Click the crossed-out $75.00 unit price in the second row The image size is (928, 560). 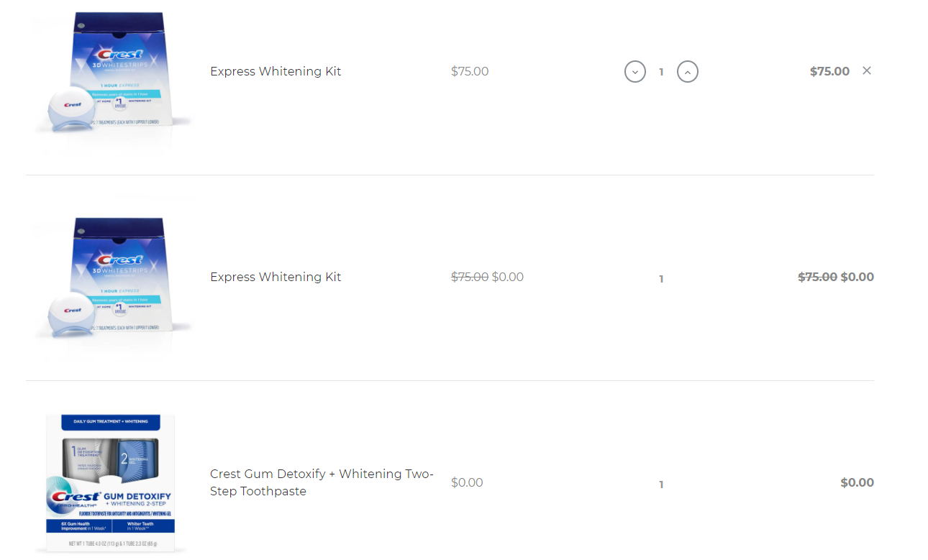click(470, 277)
